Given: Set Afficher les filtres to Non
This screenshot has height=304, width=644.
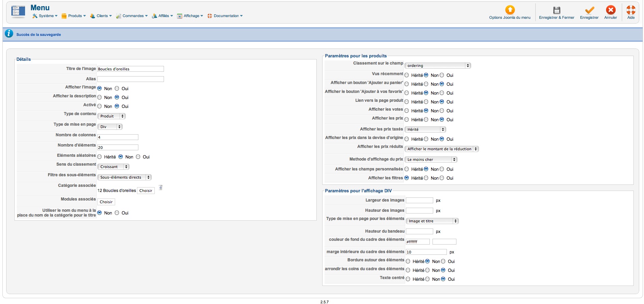Looking at the screenshot, I should click(426, 178).
